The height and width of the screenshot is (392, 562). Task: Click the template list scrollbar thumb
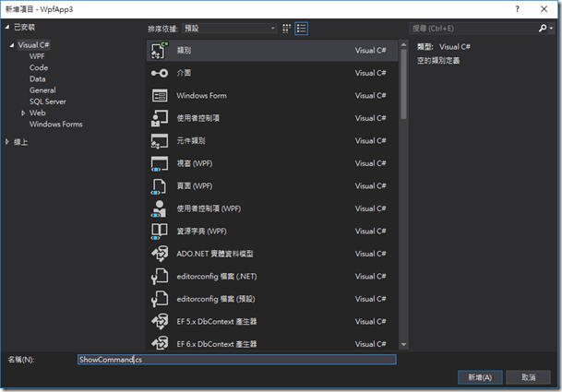coord(403,84)
